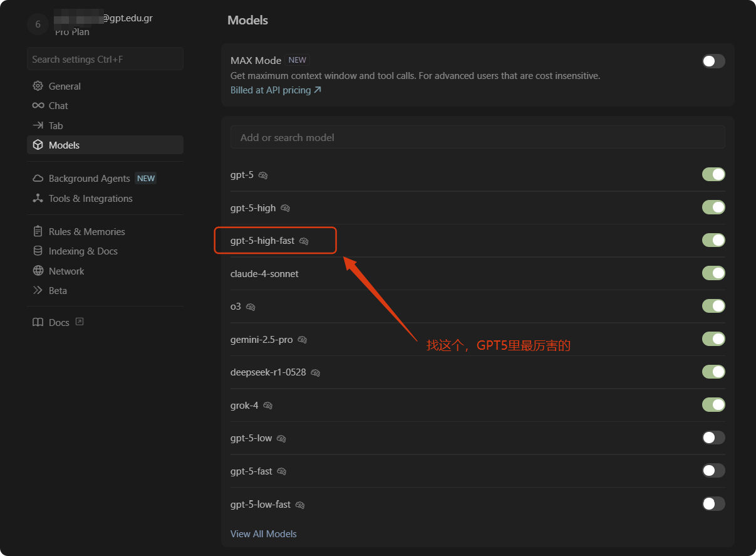Screen dimensions: 756x556
Task: Turn on the gpt-5-low model
Action: coord(713,438)
